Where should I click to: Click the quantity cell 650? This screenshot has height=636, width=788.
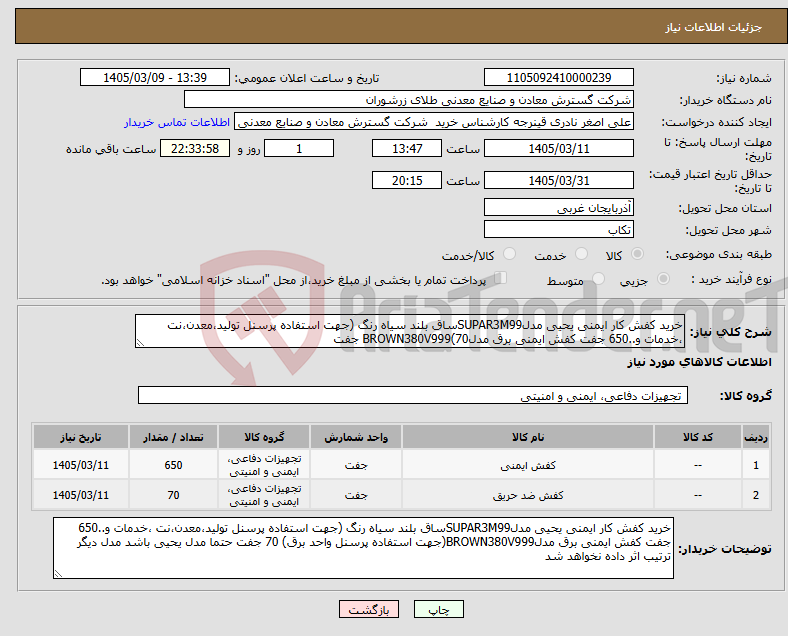point(173,465)
